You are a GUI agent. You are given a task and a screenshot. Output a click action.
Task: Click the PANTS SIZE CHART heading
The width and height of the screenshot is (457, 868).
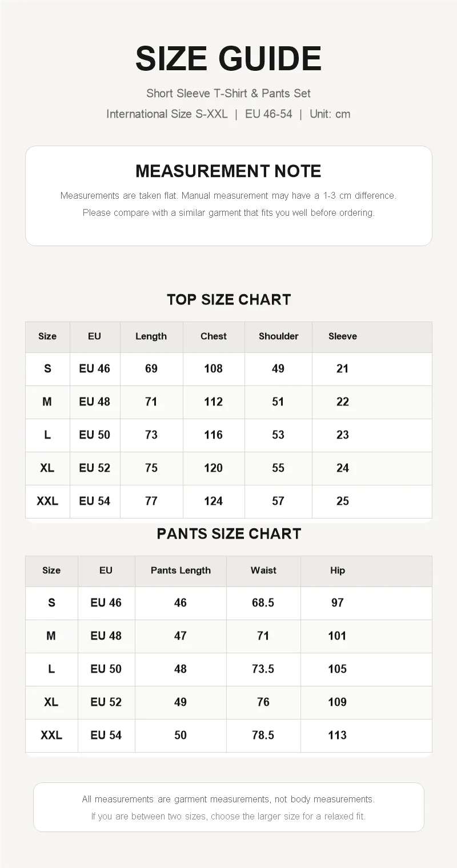click(x=228, y=533)
